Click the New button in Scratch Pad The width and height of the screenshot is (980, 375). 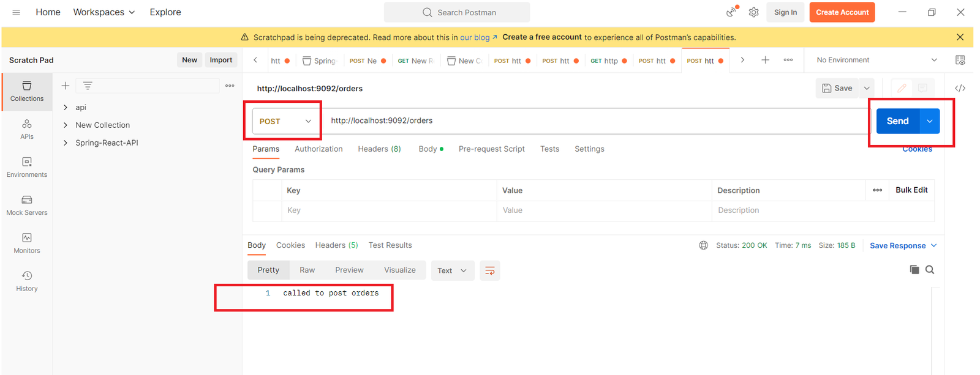189,60
